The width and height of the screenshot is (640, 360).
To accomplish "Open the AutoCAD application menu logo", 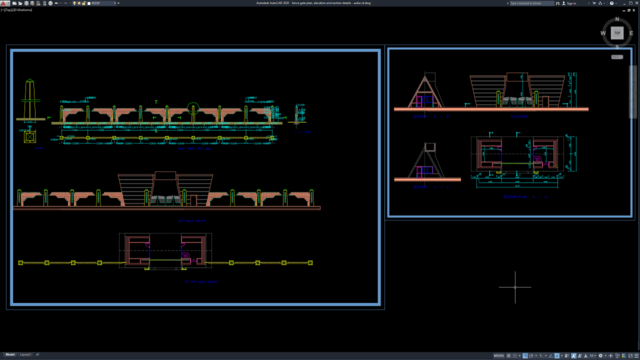I will (x=4, y=3).
